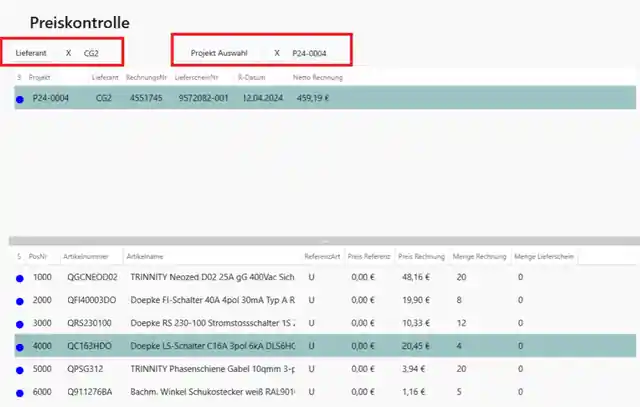Sort by Artikelname column header
Image resolution: width=640 pixels, height=407 pixels.
pos(145,256)
